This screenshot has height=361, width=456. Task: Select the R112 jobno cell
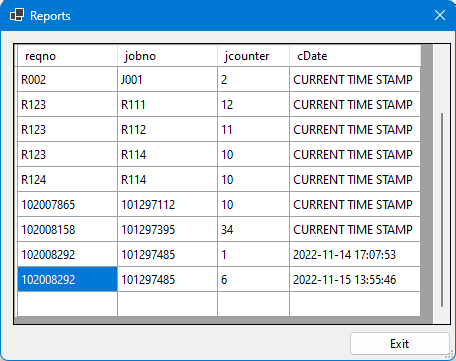point(167,129)
